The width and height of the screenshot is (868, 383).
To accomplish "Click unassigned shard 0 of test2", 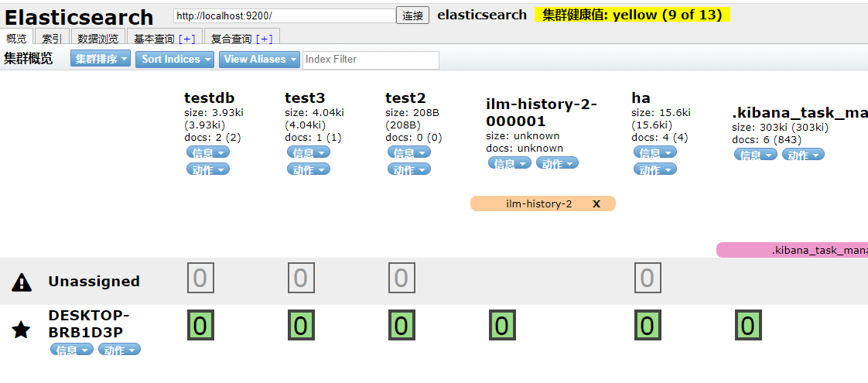I will 402,278.
